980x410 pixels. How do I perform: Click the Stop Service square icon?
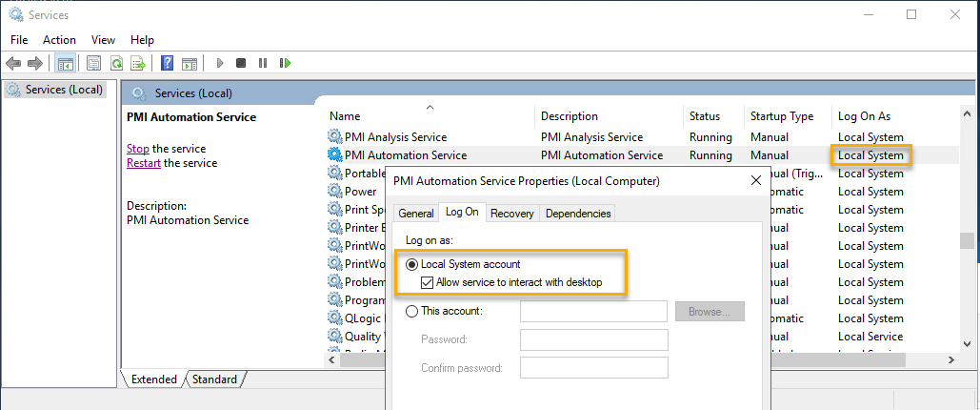pyautogui.click(x=241, y=63)
